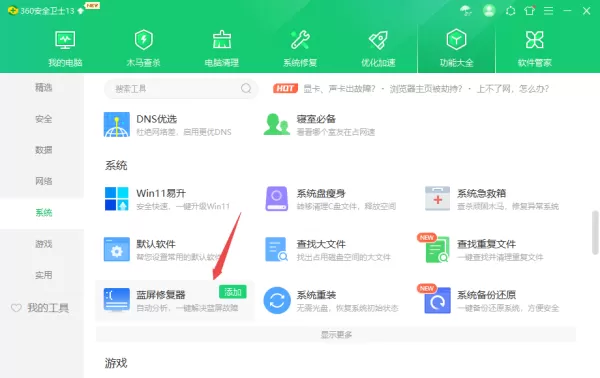Screen dimensions: 600x378
Task: Click text 查杀顽固木马,修复异常系统
Action: 508,207
